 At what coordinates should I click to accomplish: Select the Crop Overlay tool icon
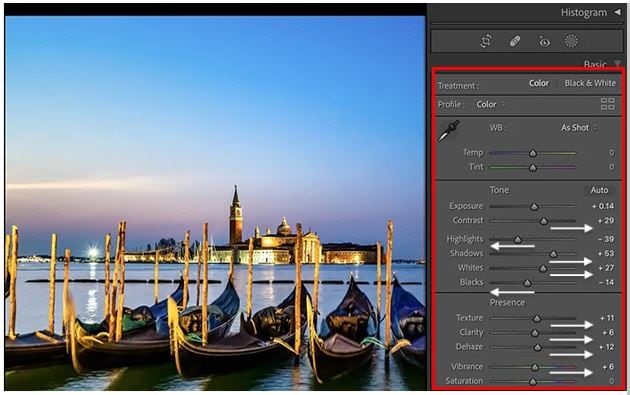coord(486,41)
